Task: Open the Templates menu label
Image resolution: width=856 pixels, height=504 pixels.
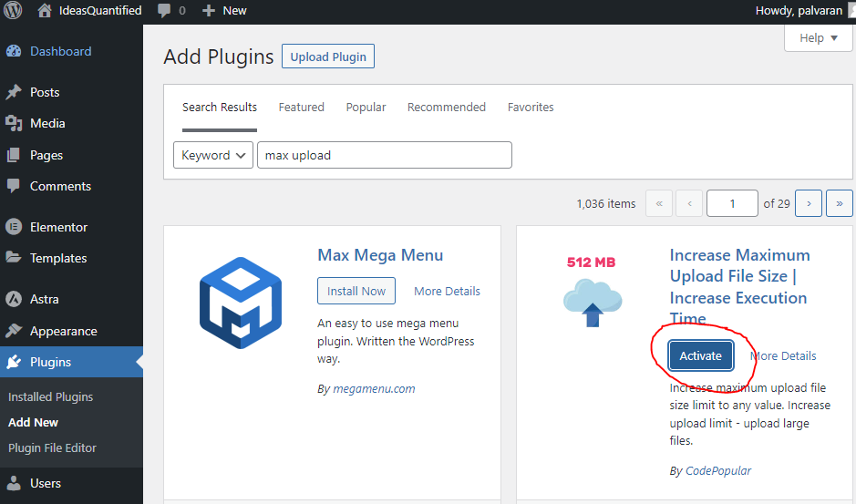Action: pos(58,258)
